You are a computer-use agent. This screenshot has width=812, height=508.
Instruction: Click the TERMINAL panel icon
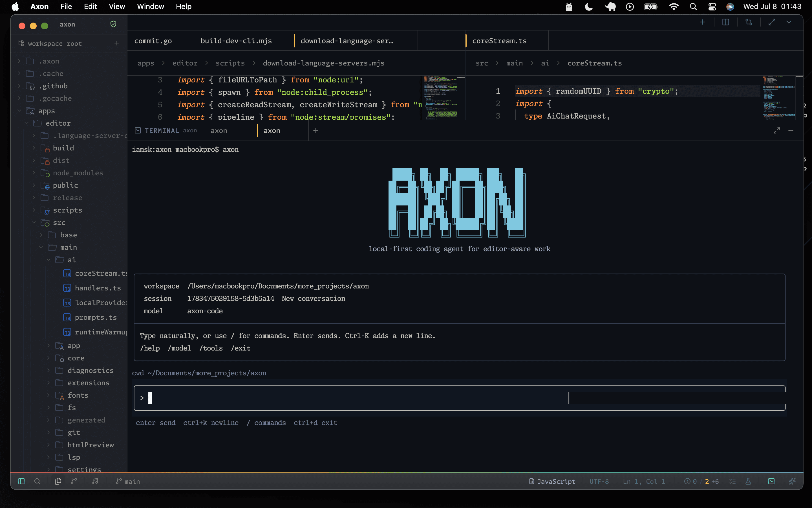[138, 130]
